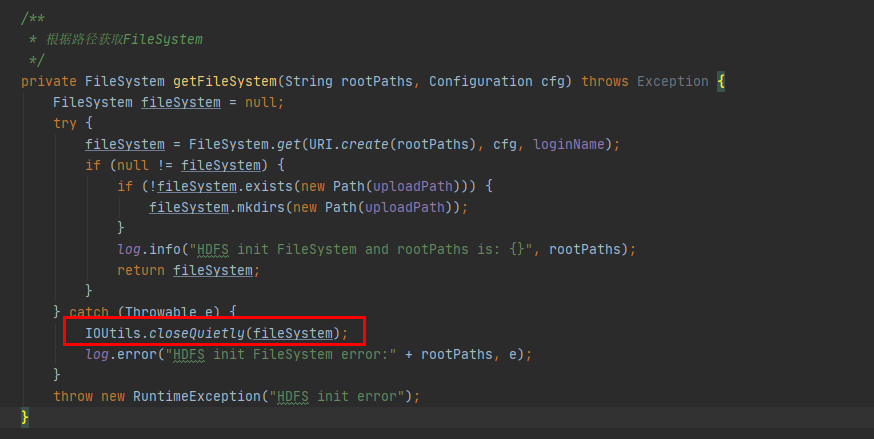Click the throw keyword on last statement

(x=73, y=396)
